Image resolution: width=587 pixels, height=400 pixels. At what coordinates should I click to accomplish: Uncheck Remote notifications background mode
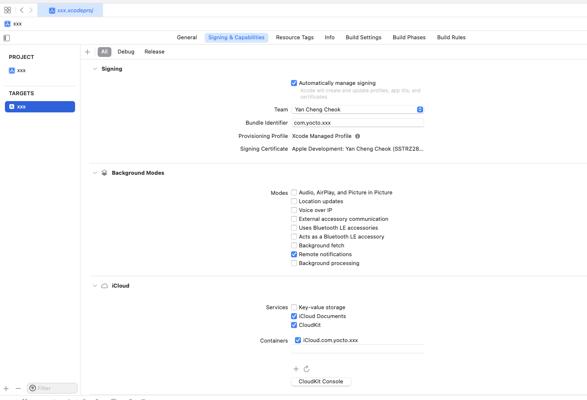[294, 254]
